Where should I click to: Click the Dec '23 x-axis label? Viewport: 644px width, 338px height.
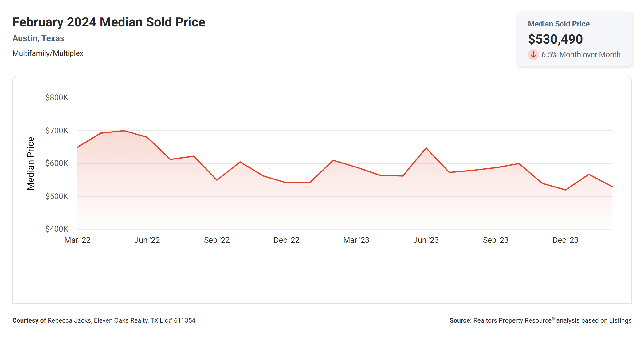point(565,240)
